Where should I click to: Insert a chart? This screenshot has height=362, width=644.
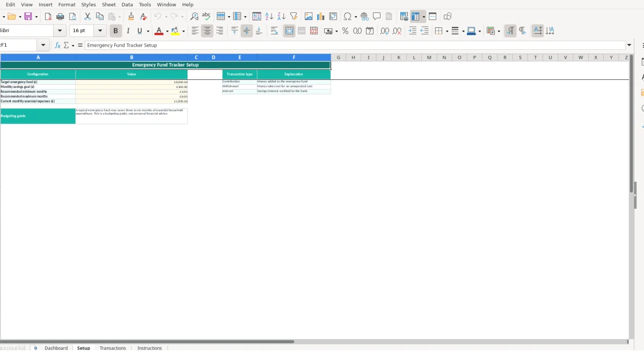tap(321, 17)
